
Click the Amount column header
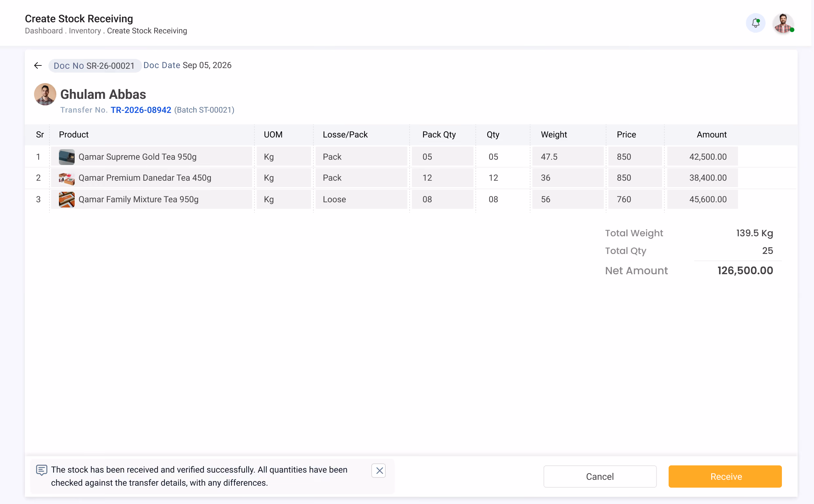tap(711, 135)
